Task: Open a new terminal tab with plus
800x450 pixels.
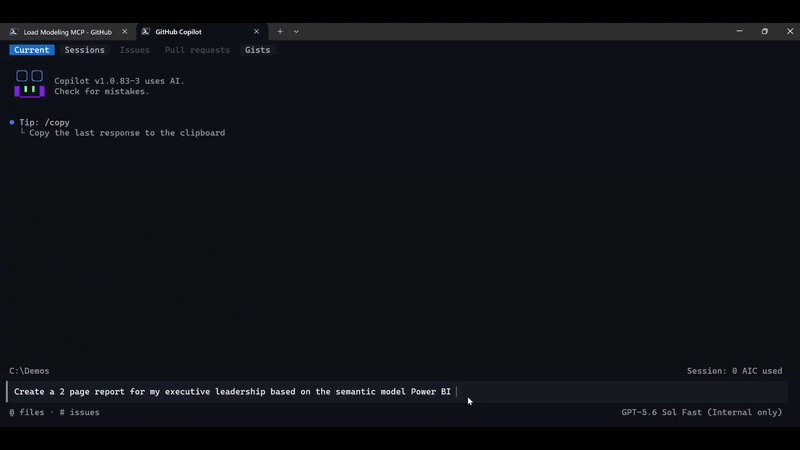Action: point(280,32)
